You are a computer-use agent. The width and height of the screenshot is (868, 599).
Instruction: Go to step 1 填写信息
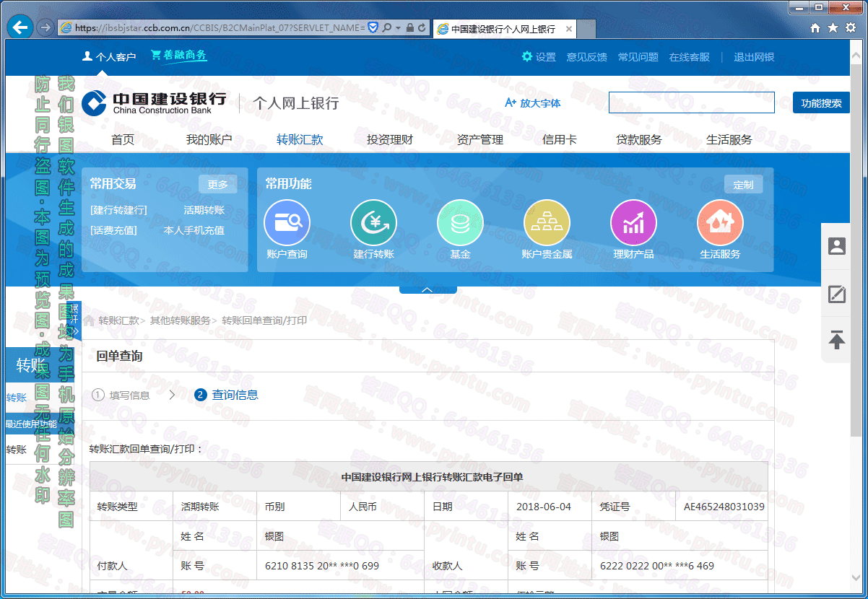click(121, 395)
